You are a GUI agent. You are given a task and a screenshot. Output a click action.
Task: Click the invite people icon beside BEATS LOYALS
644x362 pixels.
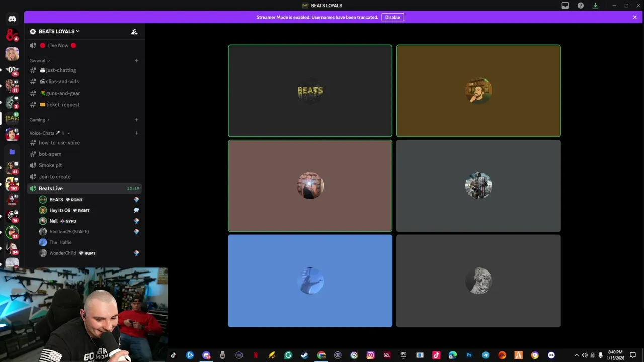134,31
